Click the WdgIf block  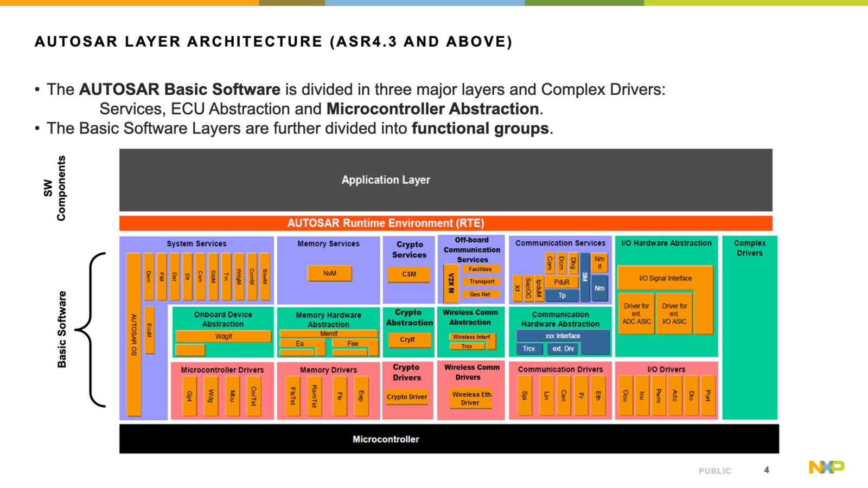pos(223,336)
